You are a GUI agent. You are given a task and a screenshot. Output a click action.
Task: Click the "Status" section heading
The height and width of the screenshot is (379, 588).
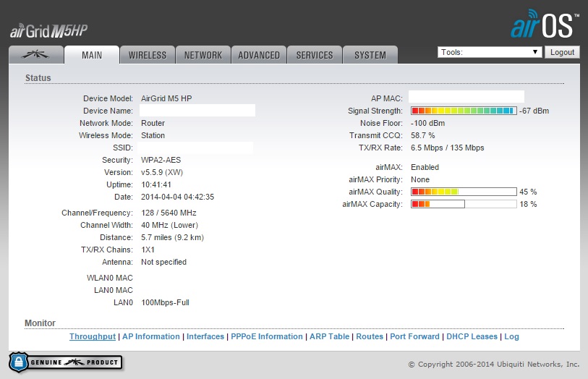coord(38,78)
